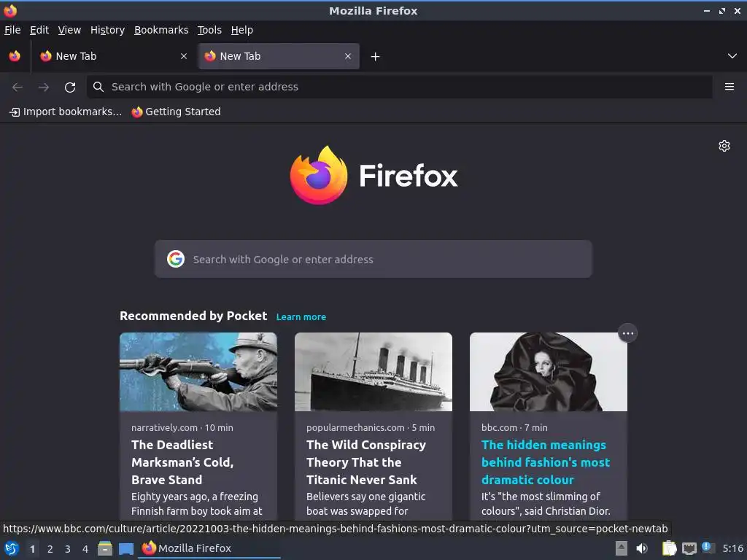This screenshot has height=560, width=747.
Task: Open Getting Started bookmark
Action: pyautogui.click(x=177, y=112)
